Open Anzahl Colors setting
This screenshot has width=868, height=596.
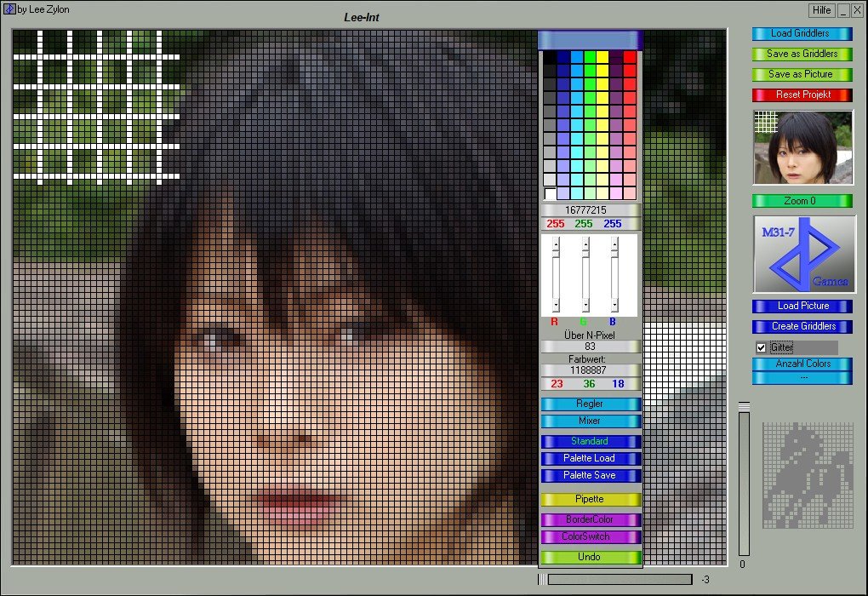coord(801,364)
